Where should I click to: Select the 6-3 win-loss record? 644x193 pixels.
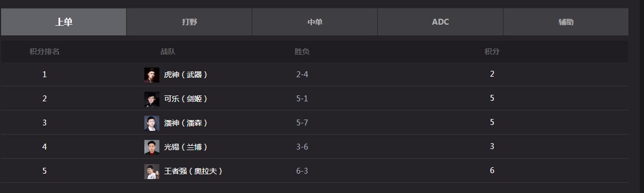[302, 171]
